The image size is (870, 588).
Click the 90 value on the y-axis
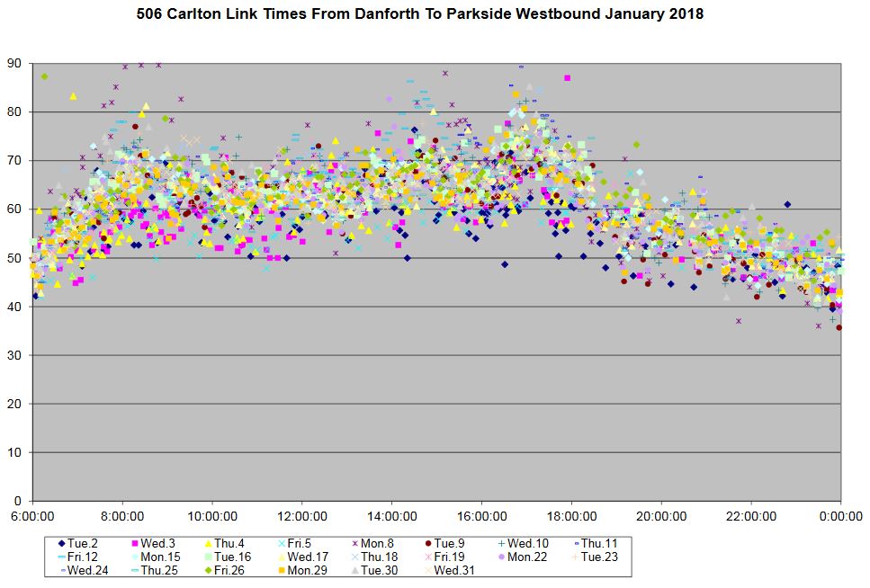[14, 63]
